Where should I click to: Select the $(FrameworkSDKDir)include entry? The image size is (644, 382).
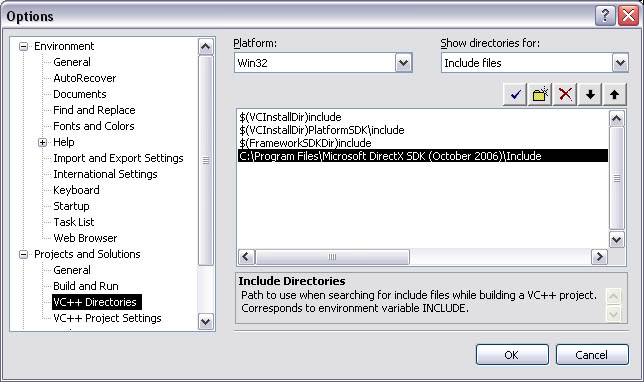(305, 143)
